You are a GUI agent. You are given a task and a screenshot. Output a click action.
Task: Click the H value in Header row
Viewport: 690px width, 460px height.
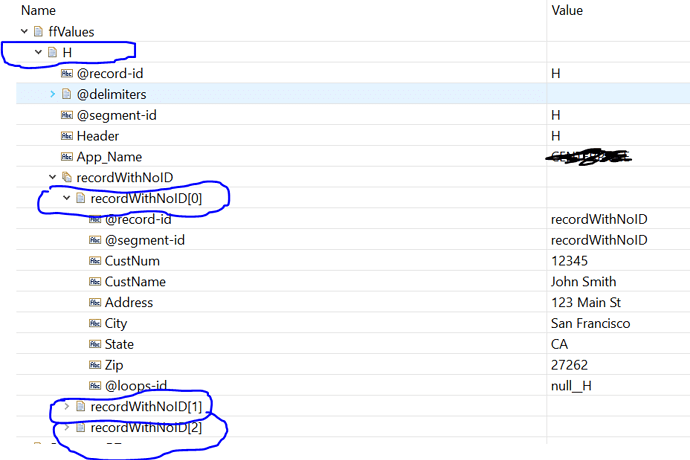pyautogui.click(x=556, y=136)
